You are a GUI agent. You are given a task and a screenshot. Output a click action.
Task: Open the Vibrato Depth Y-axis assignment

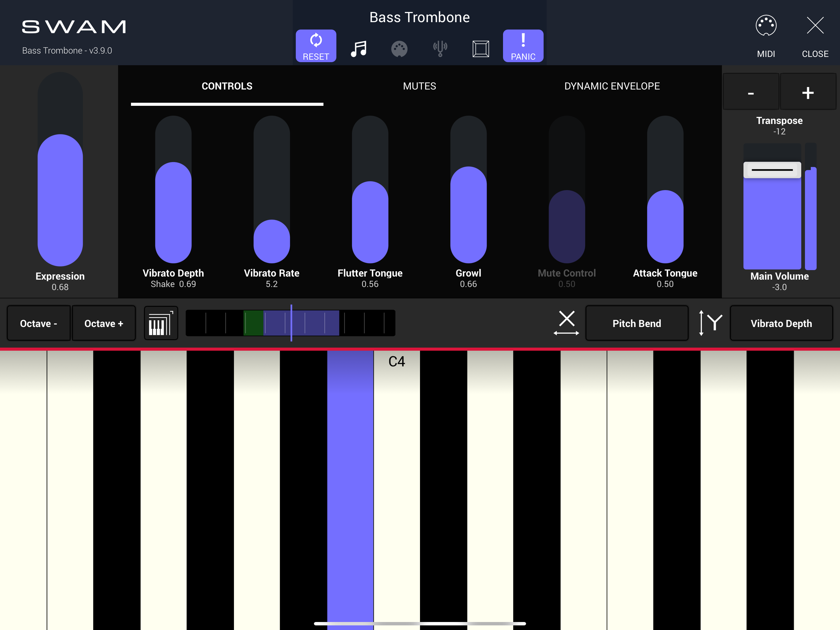click(781, 323)
